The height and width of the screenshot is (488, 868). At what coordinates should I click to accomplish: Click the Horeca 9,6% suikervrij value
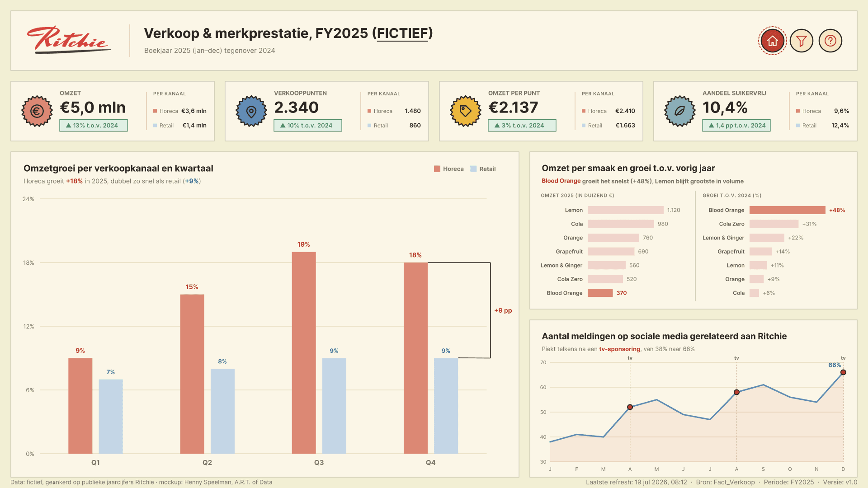point(841,111)
